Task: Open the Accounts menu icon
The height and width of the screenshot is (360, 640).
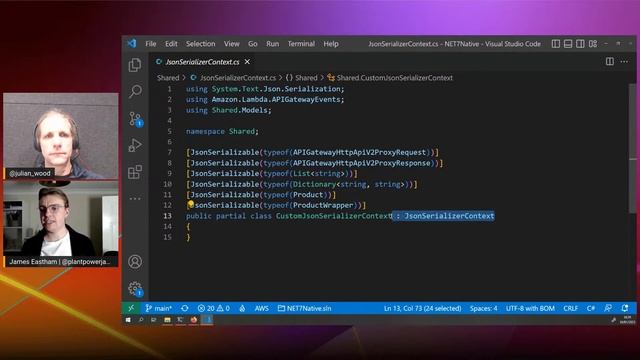Action: 135,261
